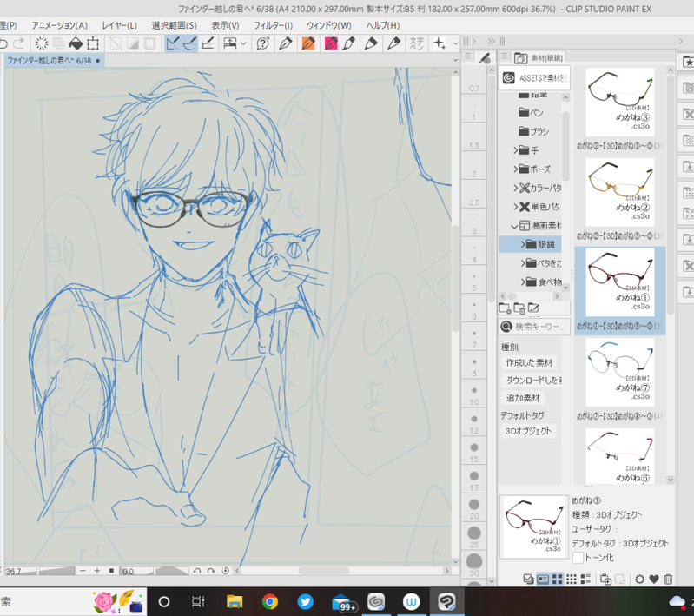Open material properties gear icon
The image size is (694, 616).
click(639, 579)
